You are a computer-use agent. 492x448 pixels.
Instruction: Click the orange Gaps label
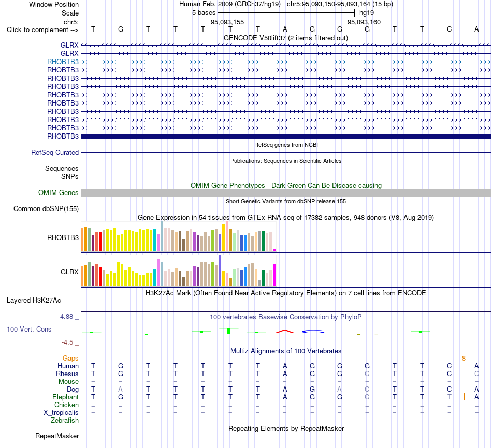coord(70,358)
